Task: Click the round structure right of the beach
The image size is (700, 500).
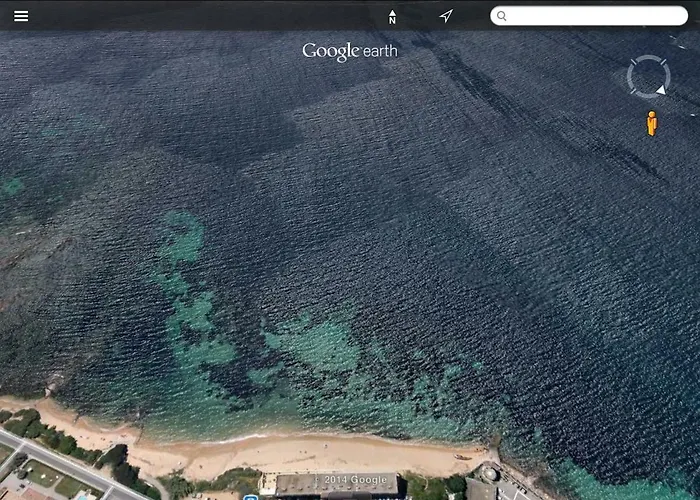Action: (490, 473)
